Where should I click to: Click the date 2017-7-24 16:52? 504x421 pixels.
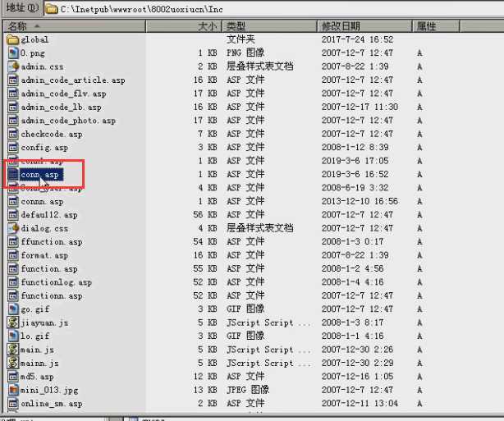click(x=357, y=39)
